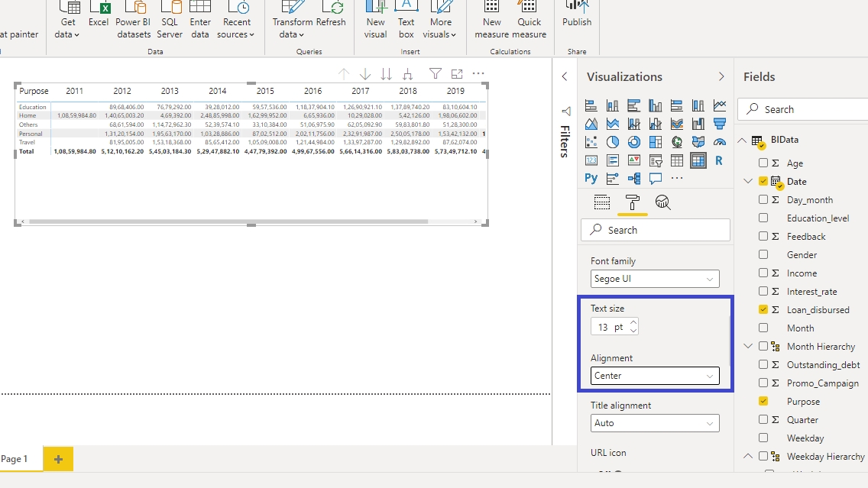
Task: Choose the donut chart visual
Action: coord(634,142)
